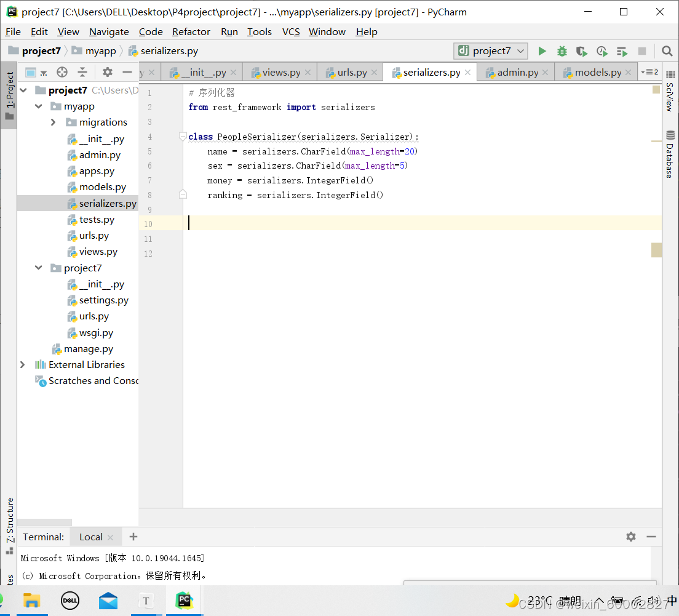Open terminal settings gear icon
Screen dimensions: 679x616
pos(631,537)
